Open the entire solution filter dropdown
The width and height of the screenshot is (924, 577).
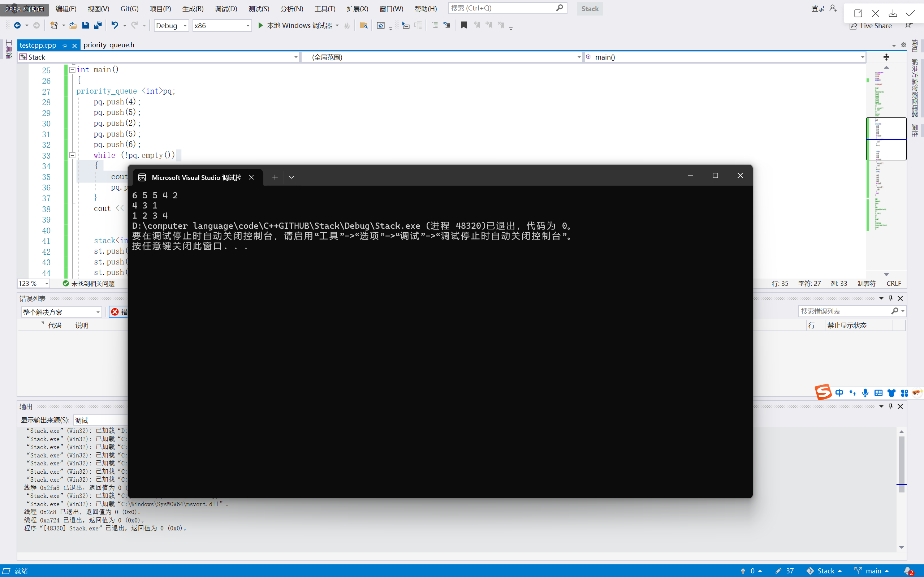point(61,312)
